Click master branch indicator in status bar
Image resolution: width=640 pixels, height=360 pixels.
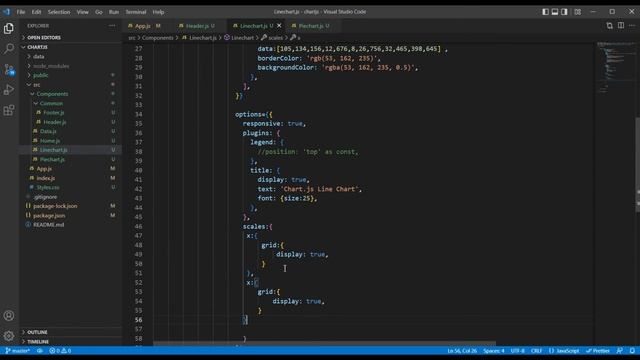click(x=18, y=351)
